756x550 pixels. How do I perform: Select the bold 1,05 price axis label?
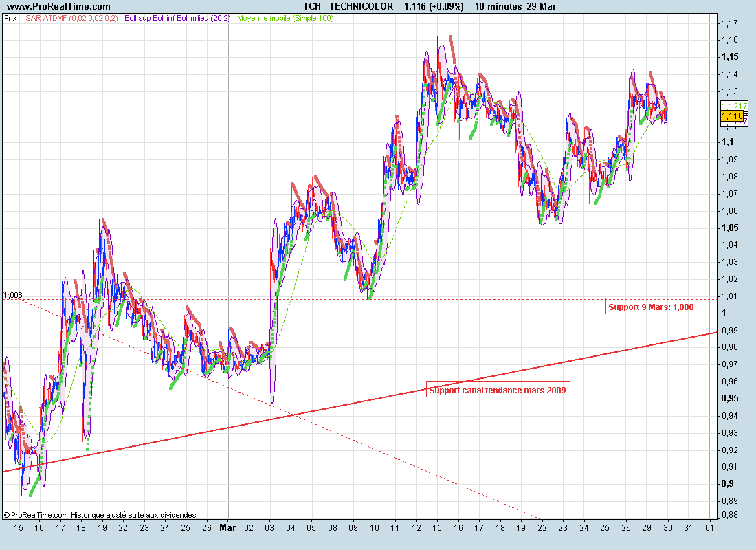tap(730, 228)
